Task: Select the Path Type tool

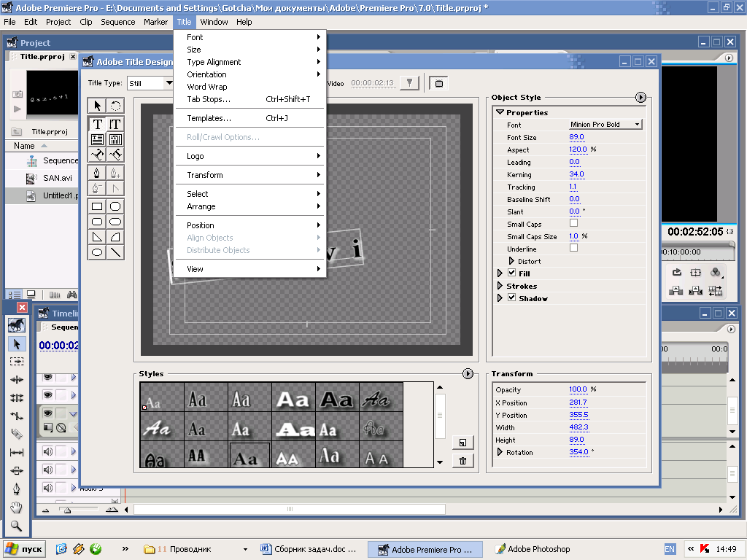Action: [x=97, y=155]
